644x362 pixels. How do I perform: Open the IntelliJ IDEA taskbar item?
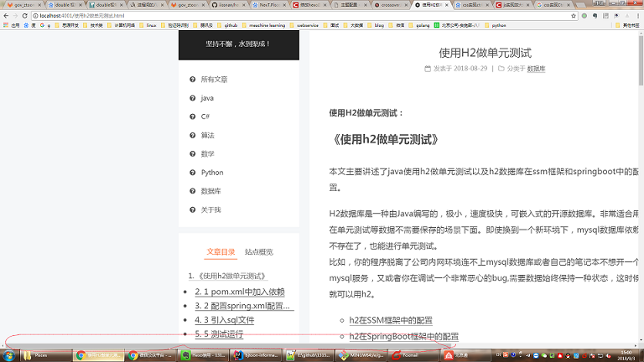coord(256,355)
